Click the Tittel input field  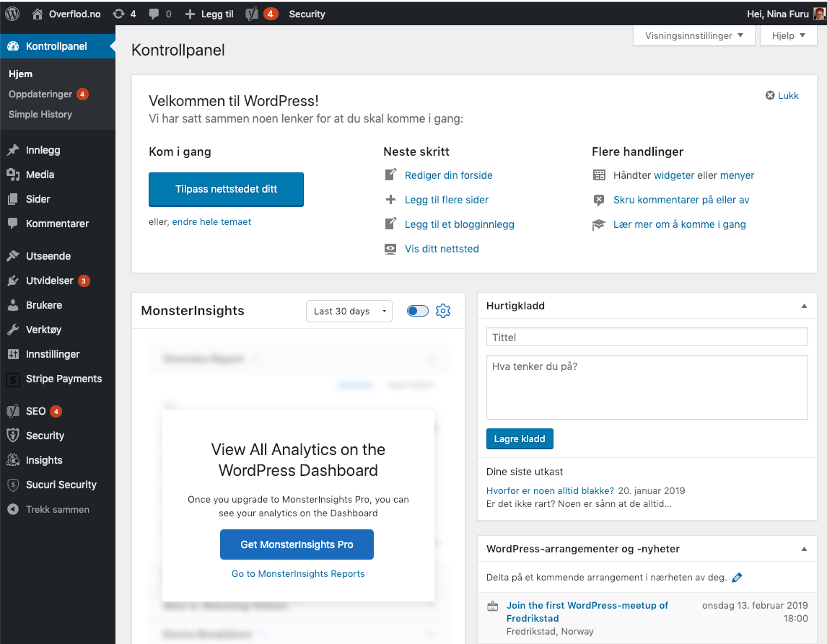click(x=647, y=338)
